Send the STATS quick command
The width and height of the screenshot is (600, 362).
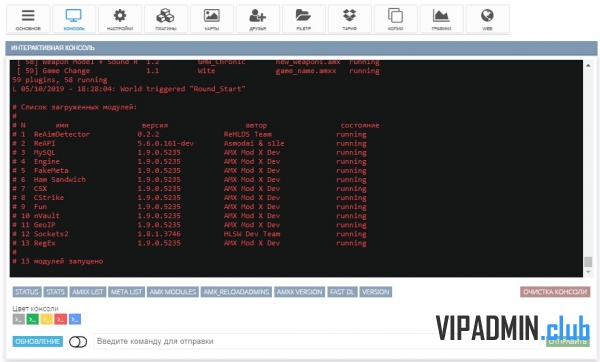[x=55, y=292]
